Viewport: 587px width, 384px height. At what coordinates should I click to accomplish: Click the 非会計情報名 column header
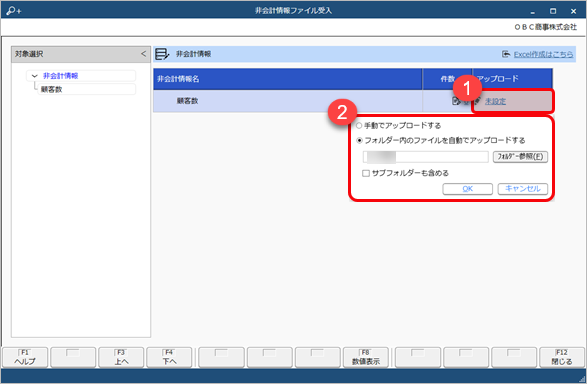coord(288,79)
